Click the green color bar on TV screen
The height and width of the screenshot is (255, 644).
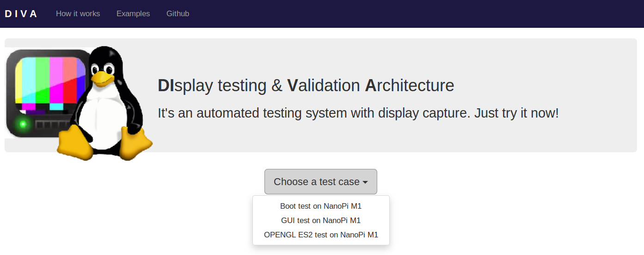click(43, 79)
